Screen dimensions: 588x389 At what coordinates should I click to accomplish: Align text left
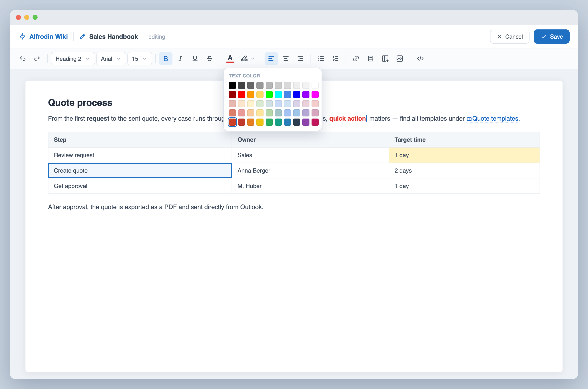click(271, 59)
